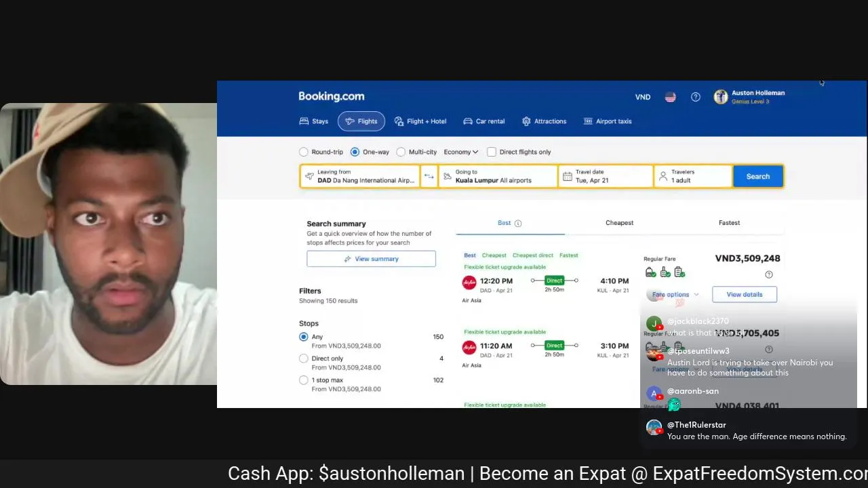Click the View summary button
The height and width of the screenshot is (488, 868).
[x=371, y=259]
